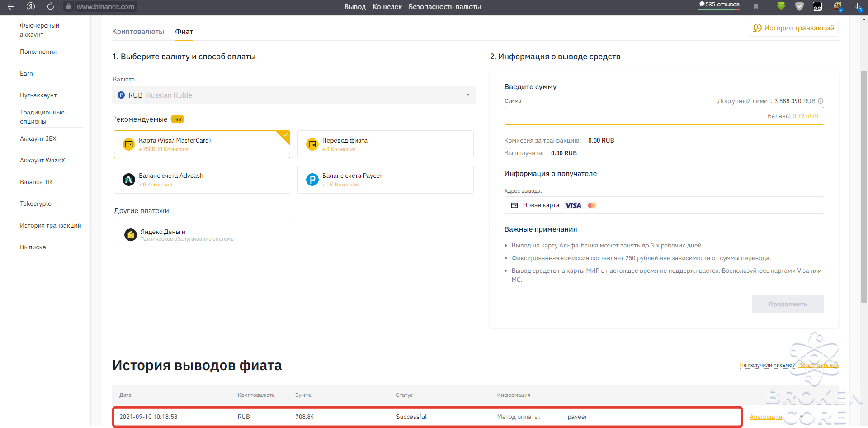Click the Продолжить button
868x428 pixels.
[x=788, y=304]
